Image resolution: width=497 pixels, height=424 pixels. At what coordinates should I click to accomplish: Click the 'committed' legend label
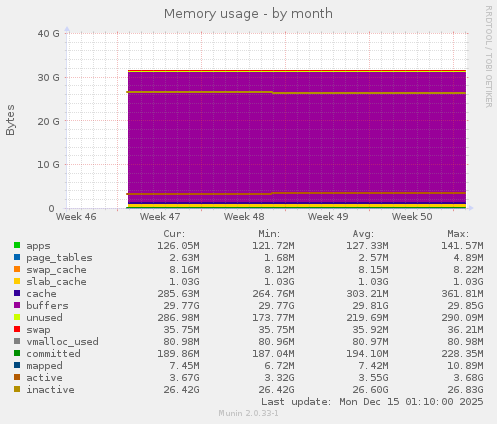point(53,354)
